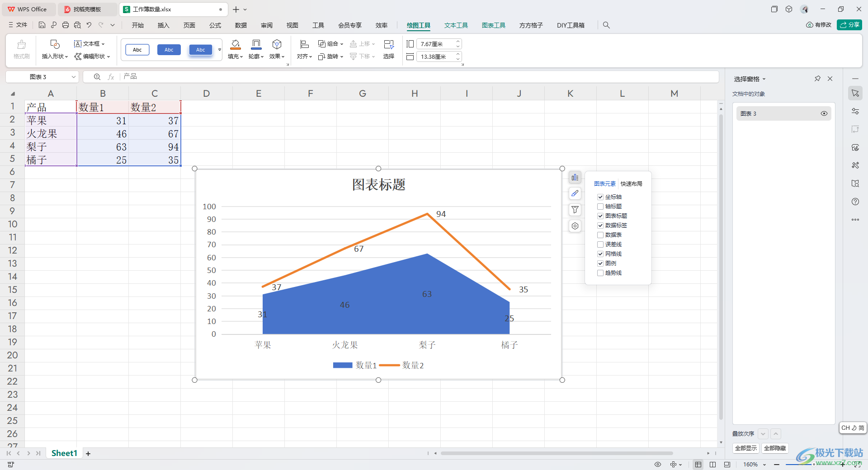Toggle reading eye mode in status bar
This screenshot has width=868, height=470.
pos(658,465)
